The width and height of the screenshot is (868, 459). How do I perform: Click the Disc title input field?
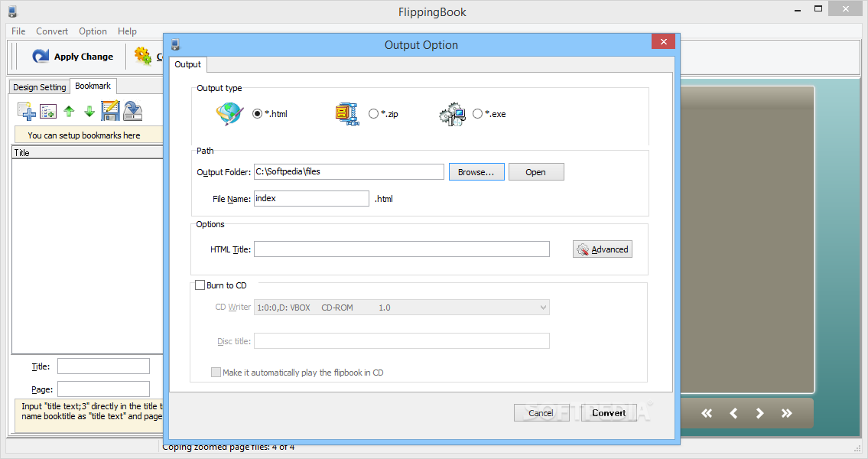coord(402,341)
